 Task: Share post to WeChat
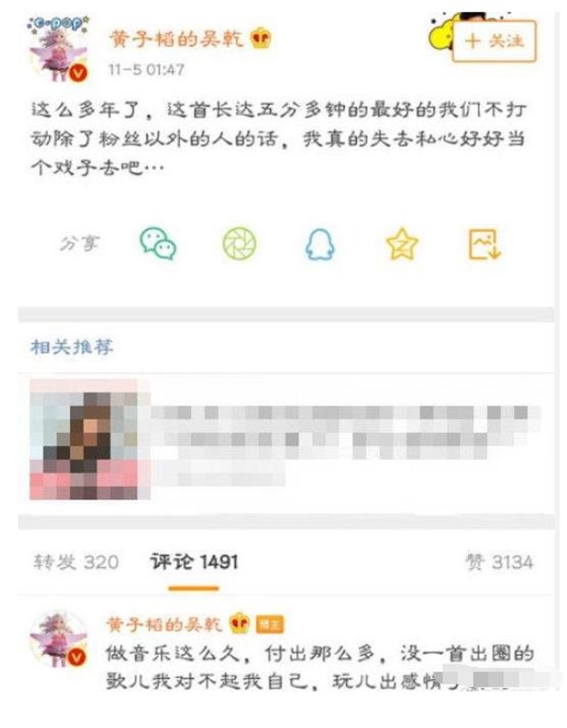[x=158, y=243]
